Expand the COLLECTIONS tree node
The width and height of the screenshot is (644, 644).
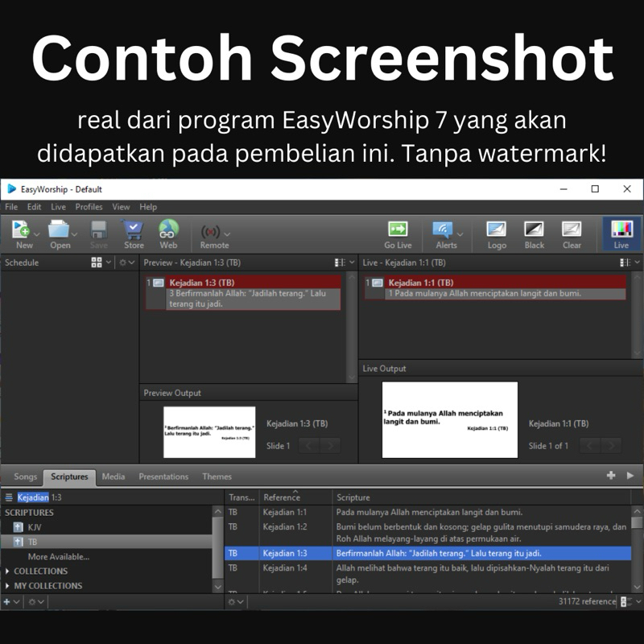[7, 572]
